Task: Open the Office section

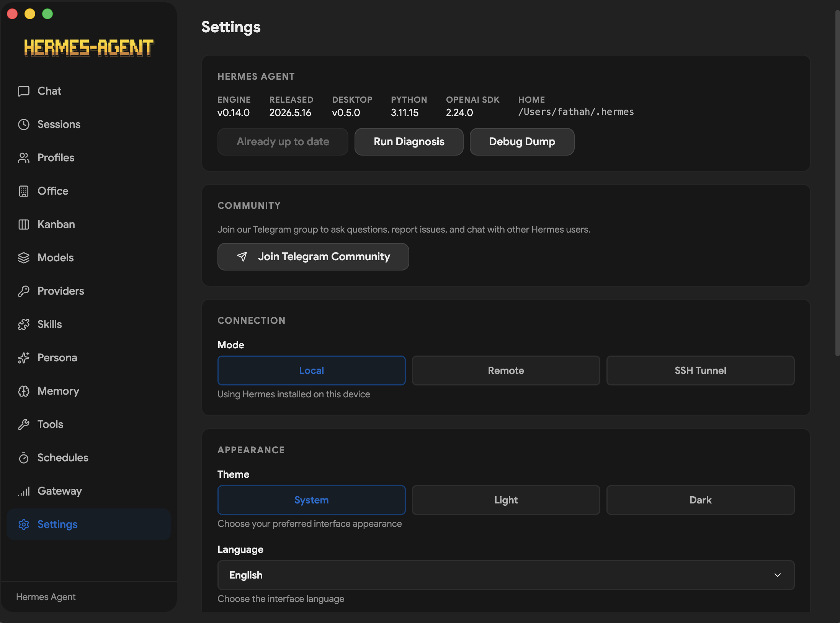Action: 89,191
